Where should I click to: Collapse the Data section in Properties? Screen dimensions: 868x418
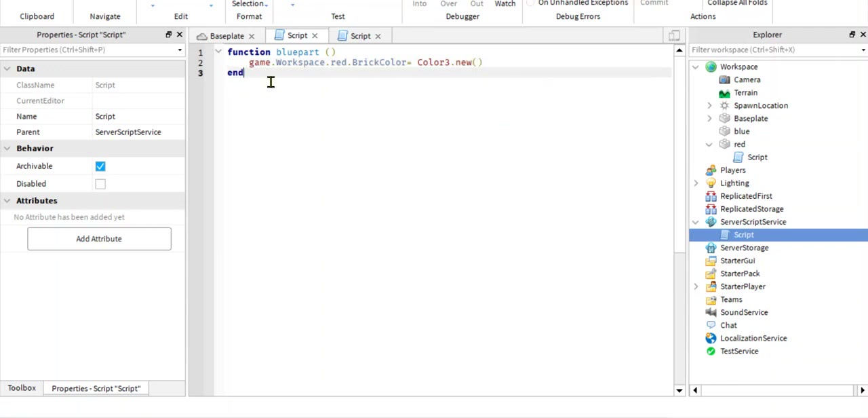click(x=7, y=69)
